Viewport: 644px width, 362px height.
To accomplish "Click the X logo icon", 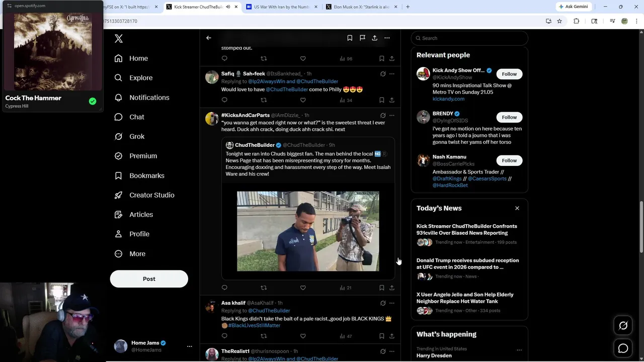I will 119,39.
